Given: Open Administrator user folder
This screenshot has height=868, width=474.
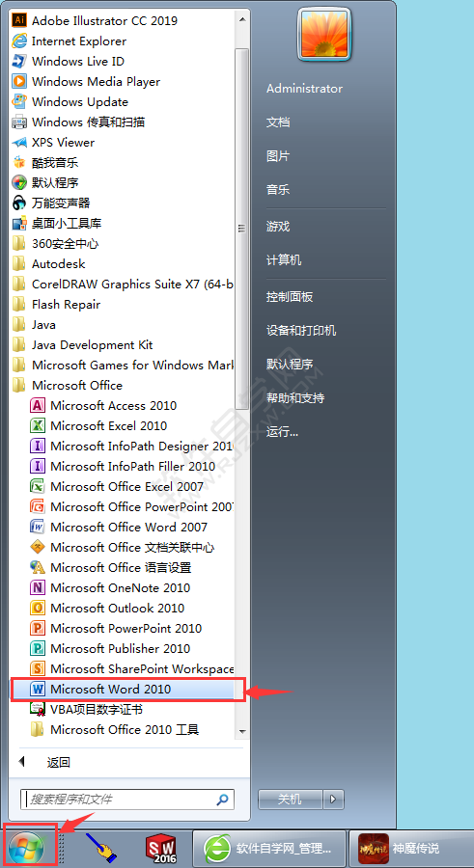Looking at the screenshot, I should click(304, 89).
